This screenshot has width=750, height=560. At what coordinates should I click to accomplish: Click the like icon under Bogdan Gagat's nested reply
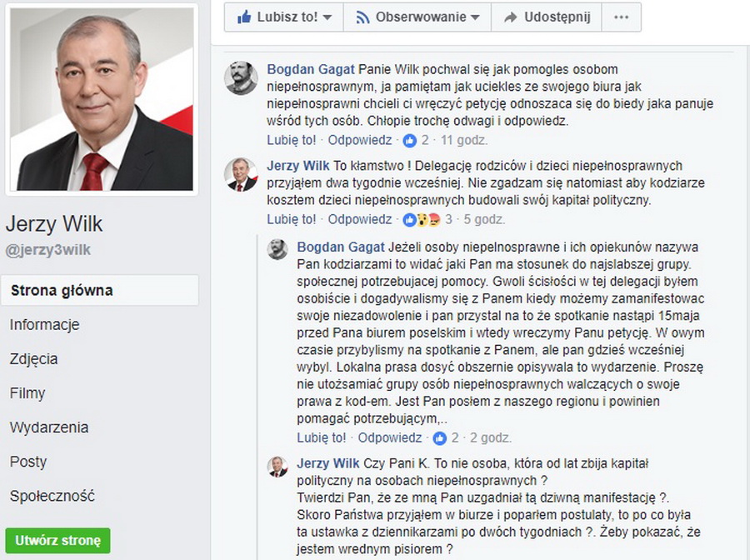pos(439,438)
